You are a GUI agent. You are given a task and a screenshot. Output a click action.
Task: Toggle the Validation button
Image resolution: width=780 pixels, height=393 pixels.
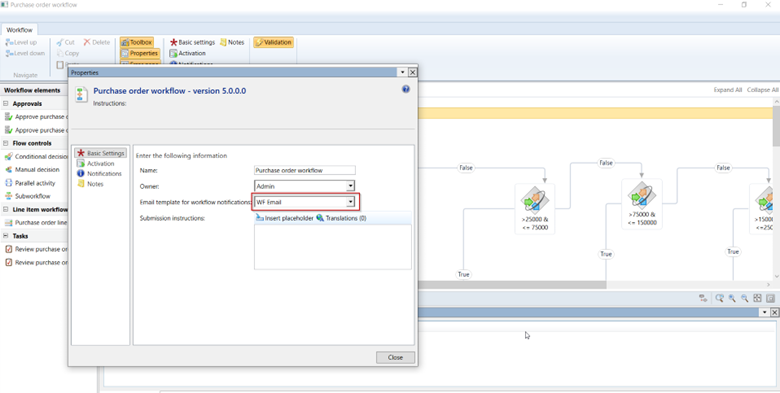click(x=273, y=42)
